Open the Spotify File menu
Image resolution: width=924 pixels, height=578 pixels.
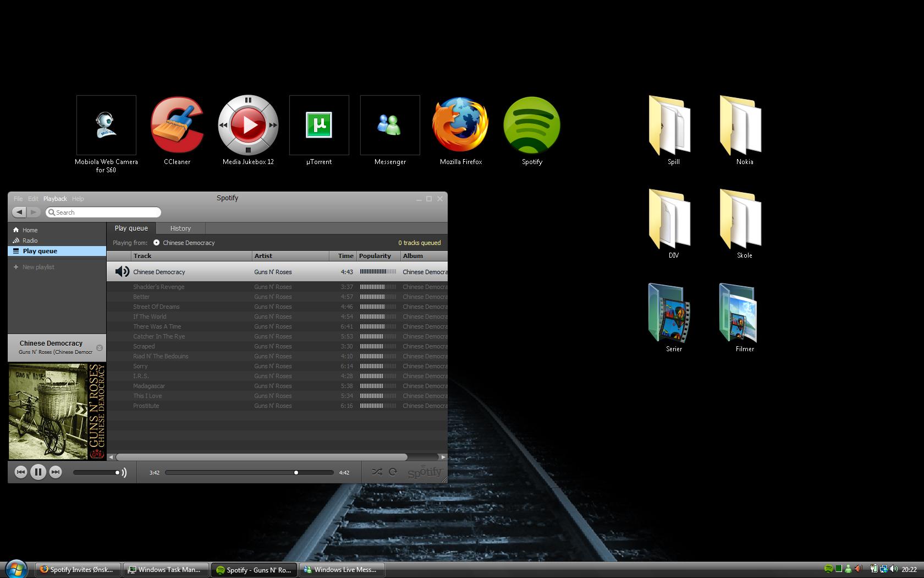click(18, 199)
